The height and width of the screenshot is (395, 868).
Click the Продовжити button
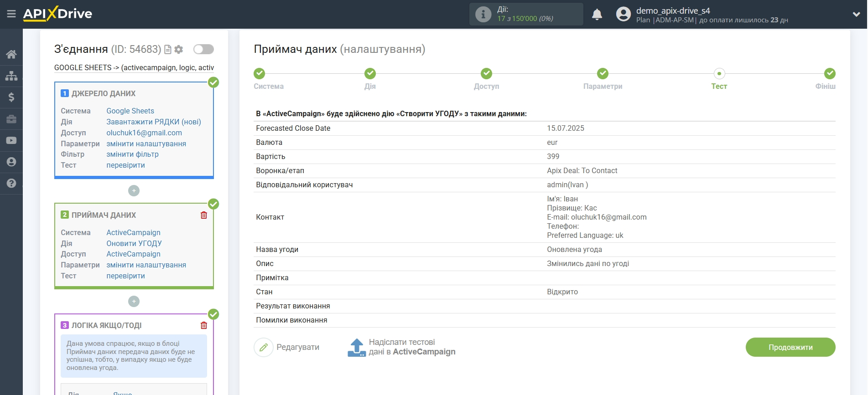coord(790,347)
